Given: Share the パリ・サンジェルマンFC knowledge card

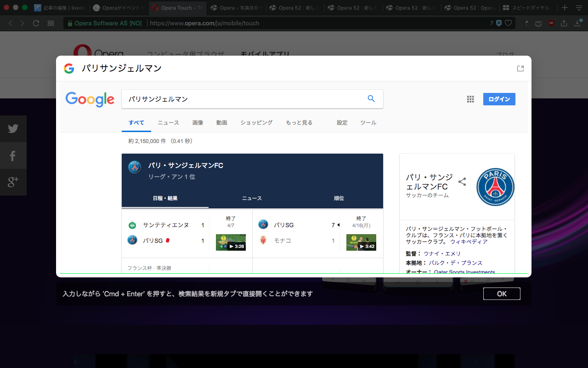Looking at the screenshot, I should click(x=462, y=182).
